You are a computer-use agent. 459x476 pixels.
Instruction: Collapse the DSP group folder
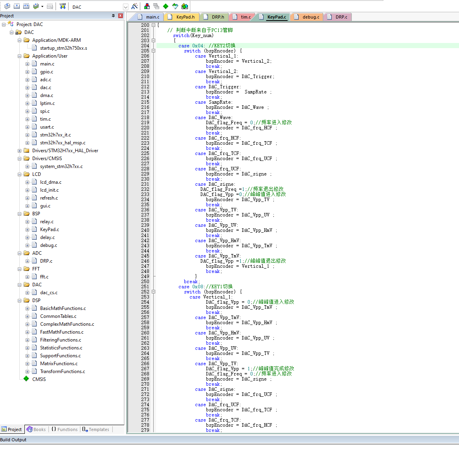(19, 301)
